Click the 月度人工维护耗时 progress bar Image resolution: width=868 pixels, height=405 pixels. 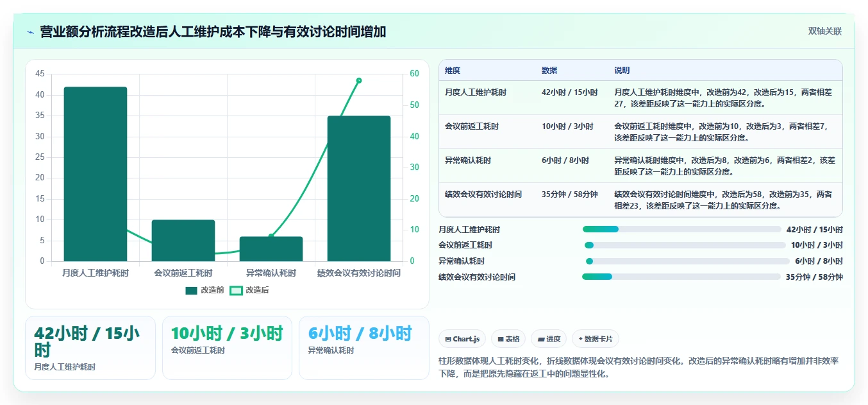[x=682, y=229]
